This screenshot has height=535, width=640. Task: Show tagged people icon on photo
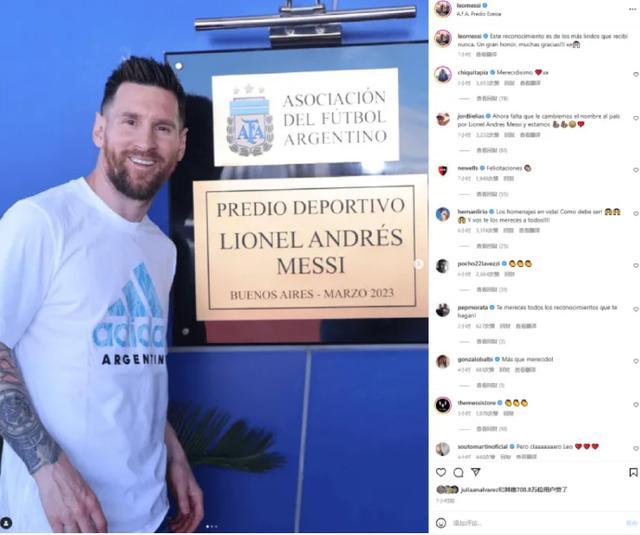(7, 522)
